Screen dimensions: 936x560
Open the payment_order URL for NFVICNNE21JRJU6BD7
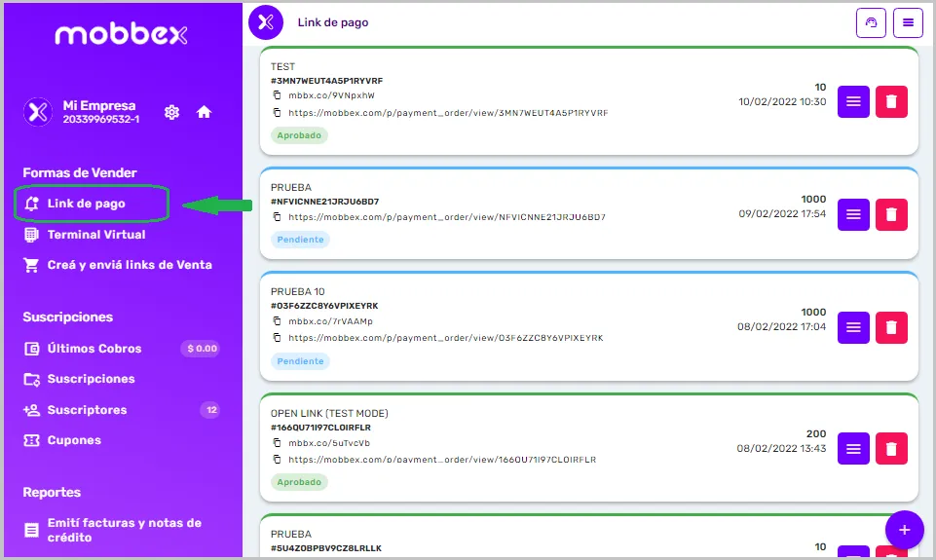(x=447, y=217)
